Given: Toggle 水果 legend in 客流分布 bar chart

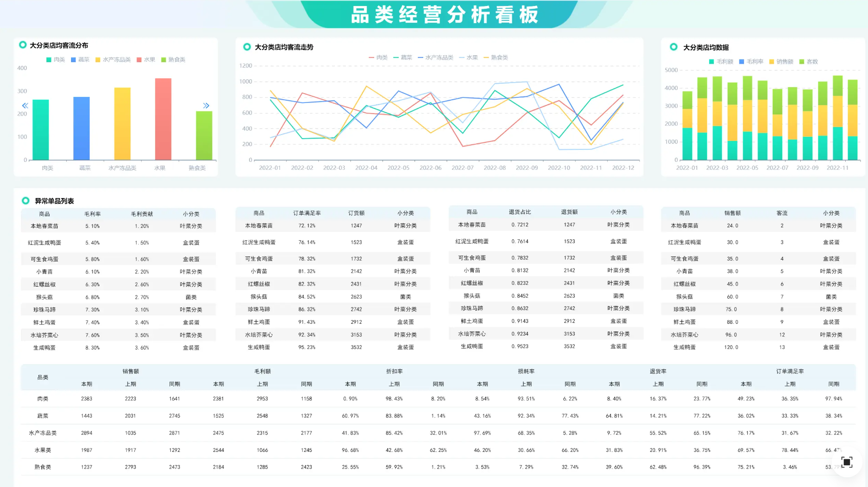Looking at the screenshot, I should (x=146, y=60).
